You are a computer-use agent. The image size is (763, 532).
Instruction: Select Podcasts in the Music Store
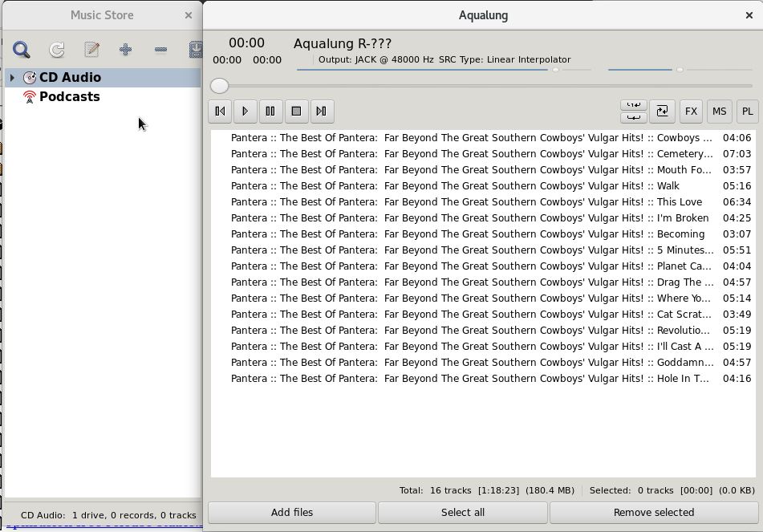[69, 97]
